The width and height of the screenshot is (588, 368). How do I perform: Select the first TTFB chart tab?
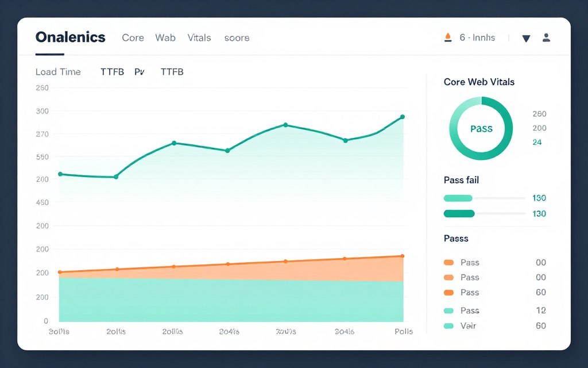pos(112,72)
